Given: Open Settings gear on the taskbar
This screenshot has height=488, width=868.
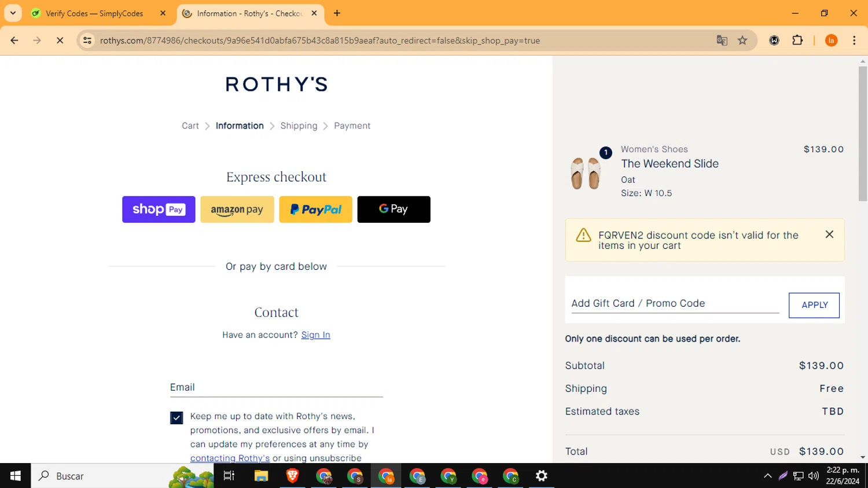Looking at the screenshot, I should pyautogui.click(x=542, y=476).
